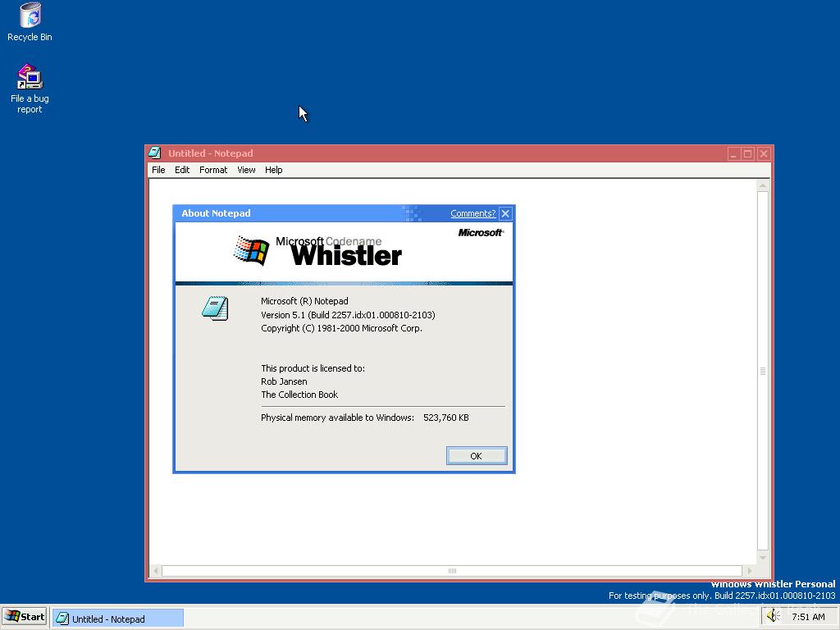
Task: Click the Windows flag Whistler logo
Action: click(x=252, y=250)
